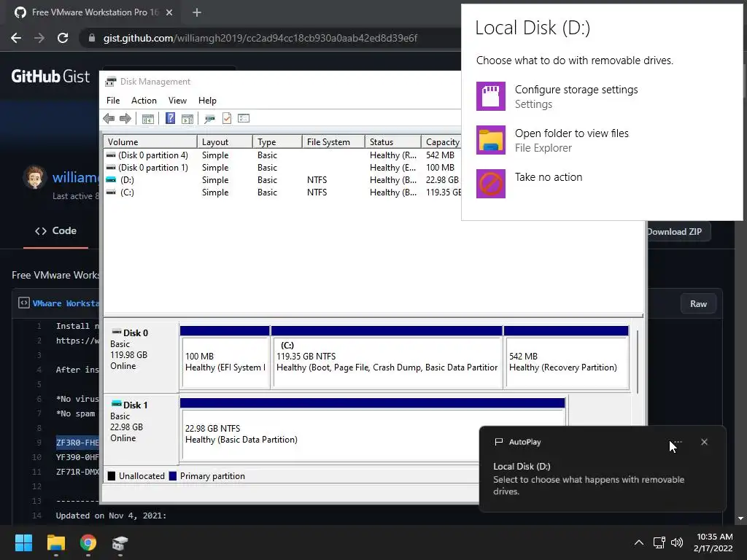Click the Disk Management title bar icon
Image resolution: width=747 pixels, height=560 pixels.
tap(111, 82)
